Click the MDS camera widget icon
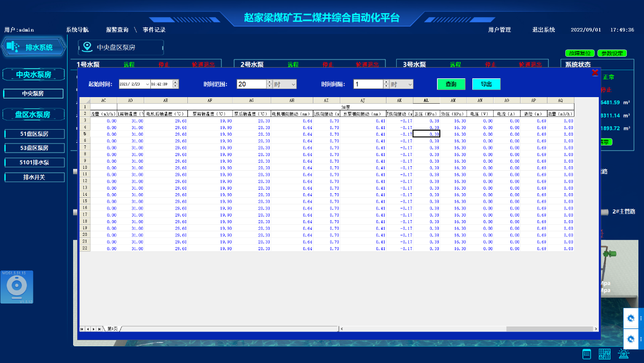The image size is (644, 363). [x=16, y=287]
